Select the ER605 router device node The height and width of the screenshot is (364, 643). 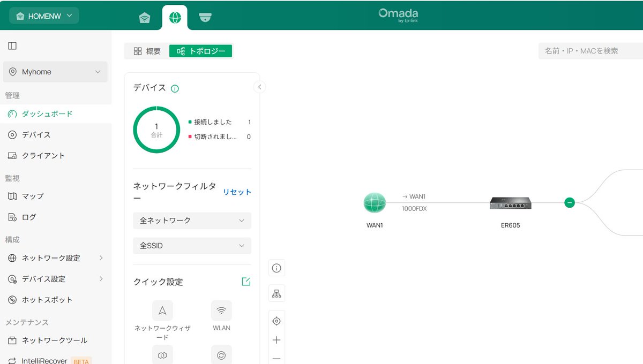pyautogui.click(x=510, y=203)
